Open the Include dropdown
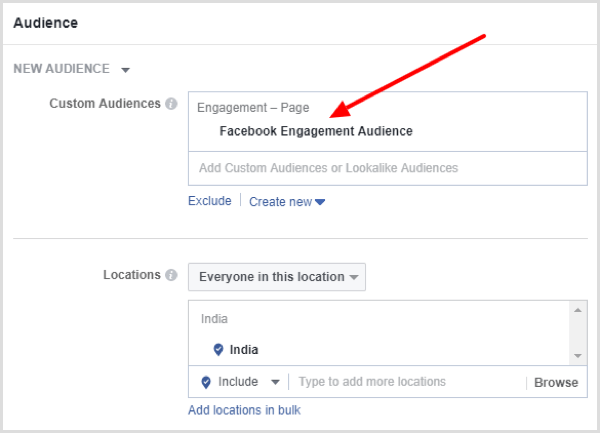This screenshot has height=433, width=600. [x=249, y=382]
